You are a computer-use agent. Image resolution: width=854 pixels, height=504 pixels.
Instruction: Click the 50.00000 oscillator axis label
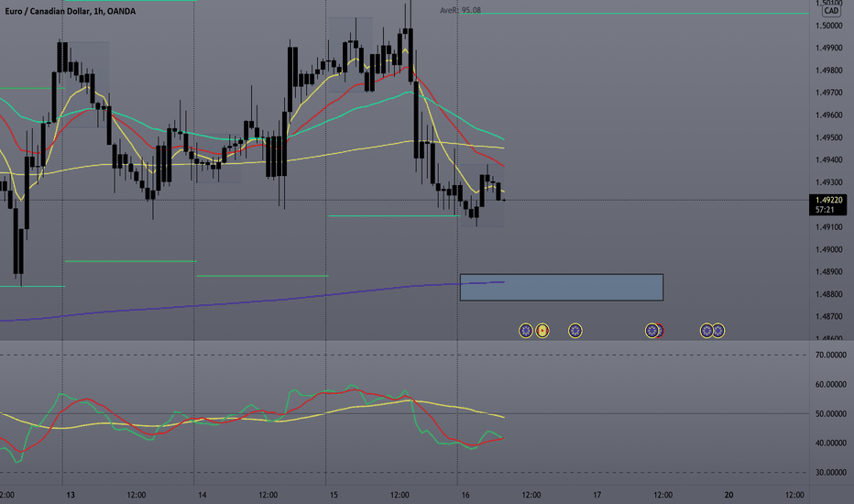(830, 413)
